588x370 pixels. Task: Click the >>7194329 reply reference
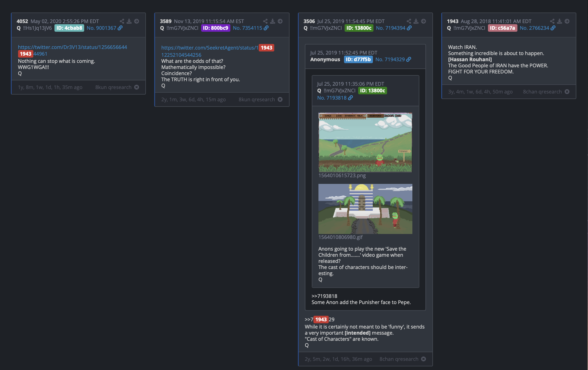tap(320, 319)
